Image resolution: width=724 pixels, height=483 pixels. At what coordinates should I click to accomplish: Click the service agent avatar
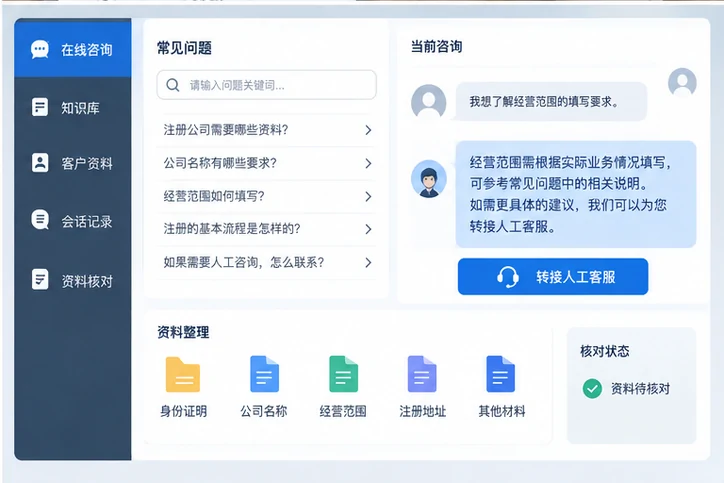click(428, 179)
